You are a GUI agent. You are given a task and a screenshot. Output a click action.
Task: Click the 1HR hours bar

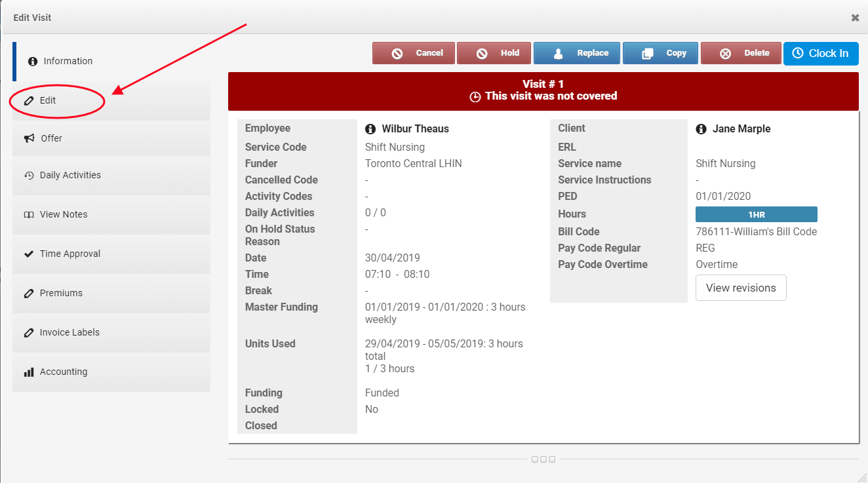(756, 214)
